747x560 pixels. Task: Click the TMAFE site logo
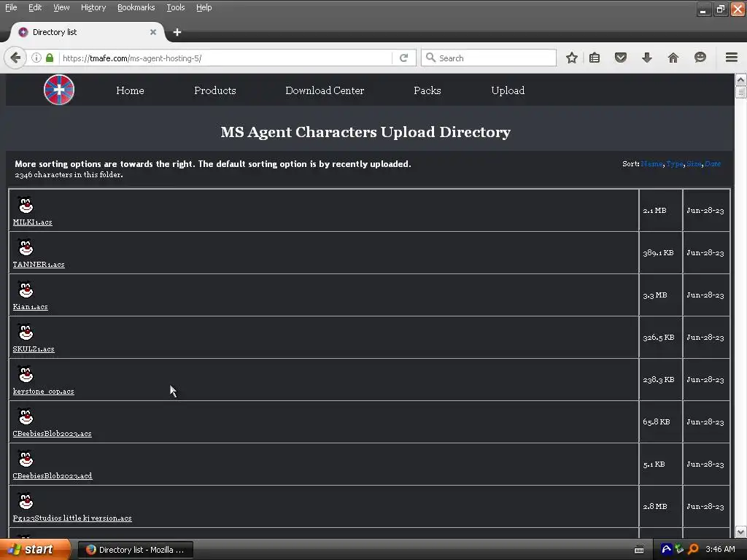click(x=59, y=90)
